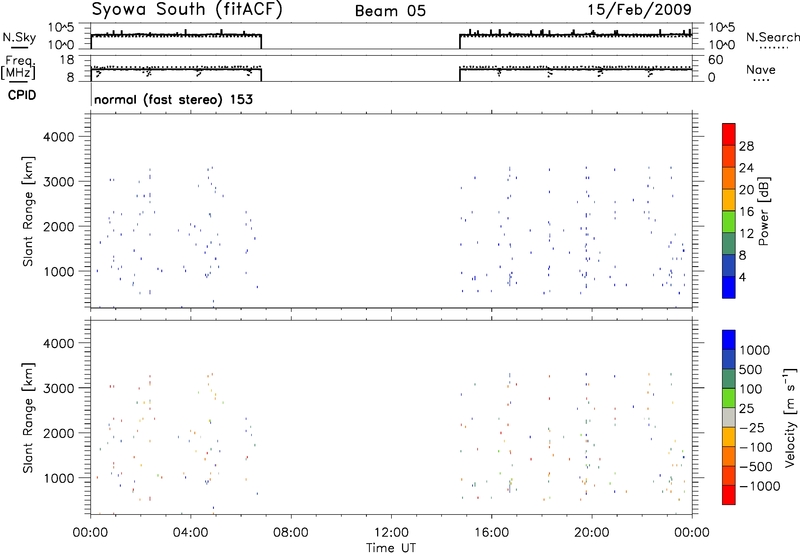Click the 'Syowa South (fitACF)' title
The image size is (800, 554).
pyautogui.click(x=187, y=10)
